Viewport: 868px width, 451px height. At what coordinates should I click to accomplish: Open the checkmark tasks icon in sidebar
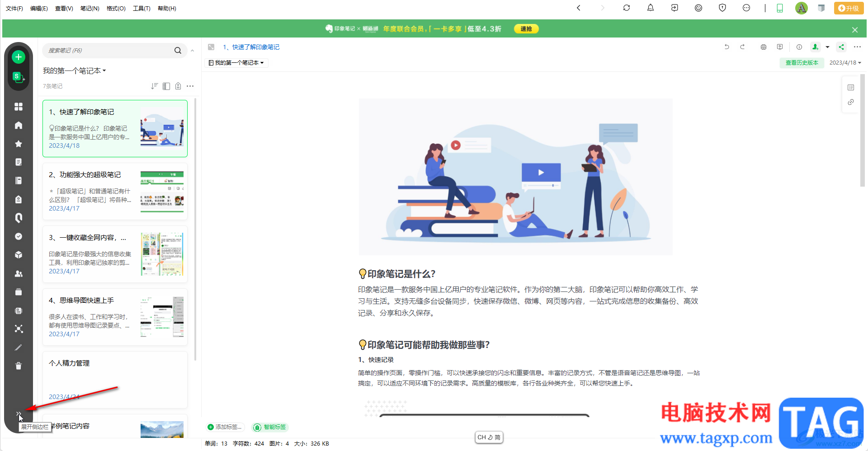point(19,236)
